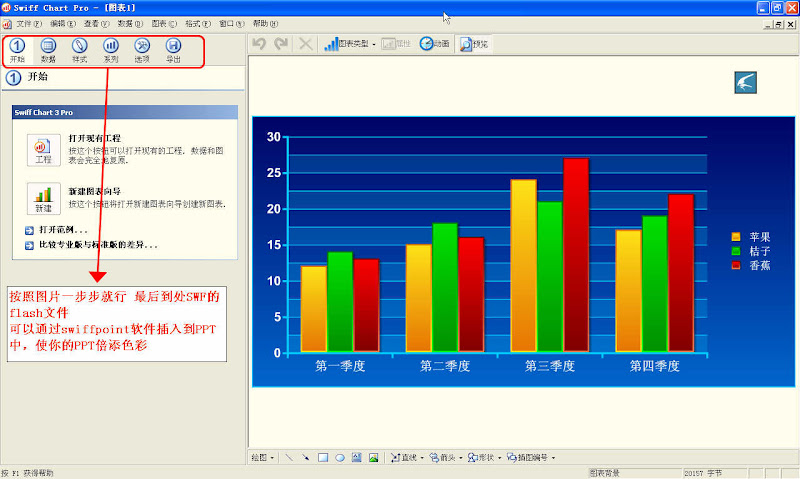
Task: Open the 比较专业版与标准版的差异 link
Action: tap(98, 245)
